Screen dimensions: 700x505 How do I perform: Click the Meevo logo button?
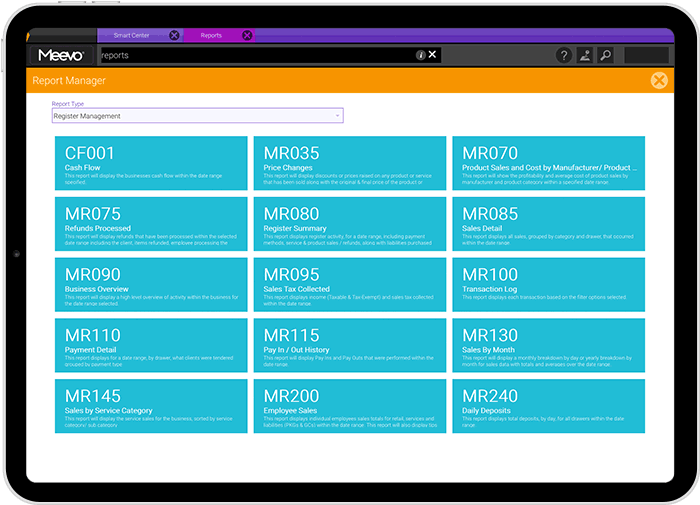[61, 55]
